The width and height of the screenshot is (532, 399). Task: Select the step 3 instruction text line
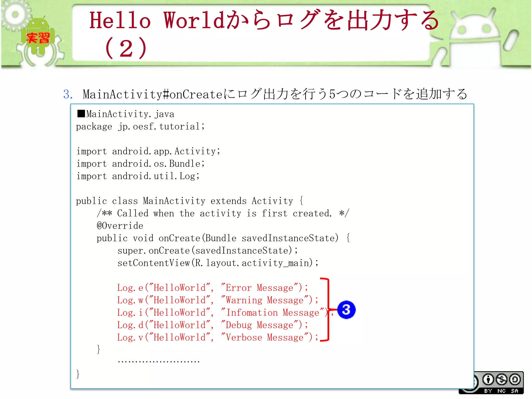pyautogui.click(x=265, y=94)
